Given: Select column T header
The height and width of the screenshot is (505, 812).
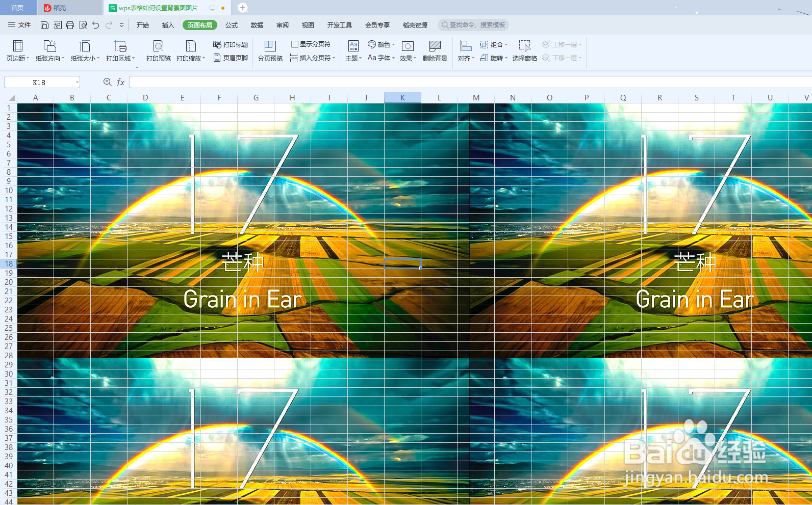Looking at the screenshot, I should point(733,97).
